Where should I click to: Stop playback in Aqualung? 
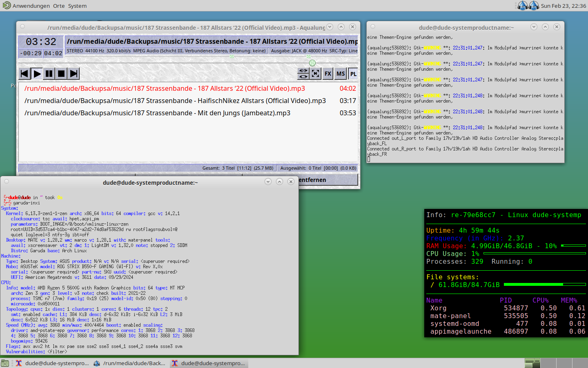pos(61,74)
